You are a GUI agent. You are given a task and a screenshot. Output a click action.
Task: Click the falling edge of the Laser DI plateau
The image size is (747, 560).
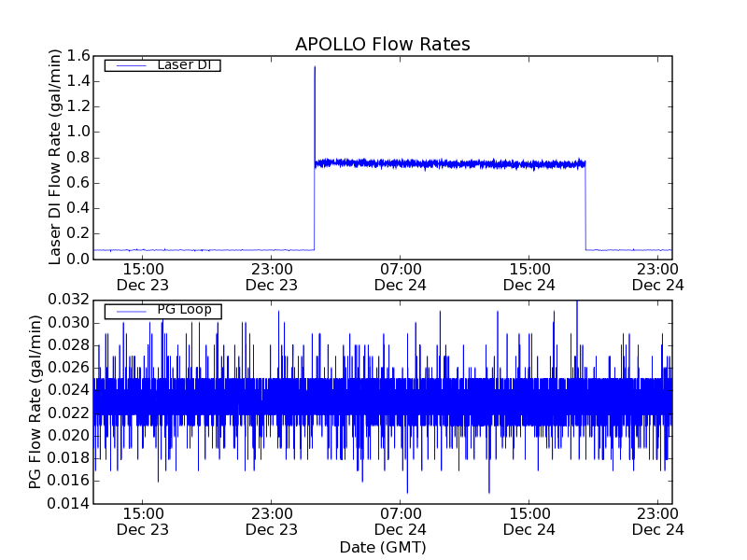pos(586,207)
